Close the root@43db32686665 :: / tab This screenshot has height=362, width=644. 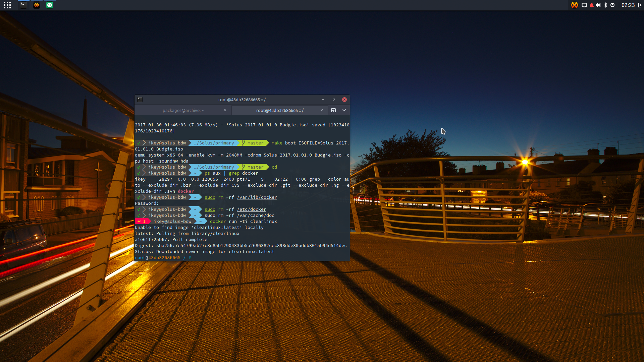321,110
